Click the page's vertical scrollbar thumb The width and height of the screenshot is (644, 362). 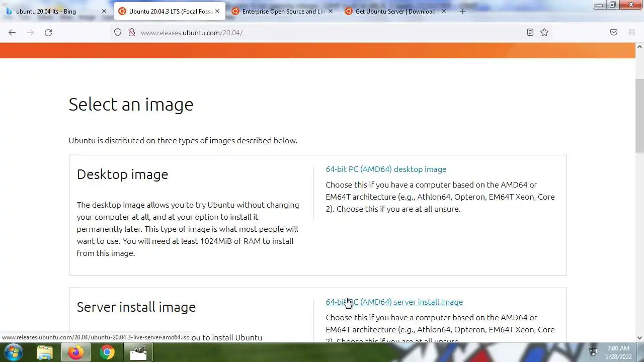(x=639, y=116)
